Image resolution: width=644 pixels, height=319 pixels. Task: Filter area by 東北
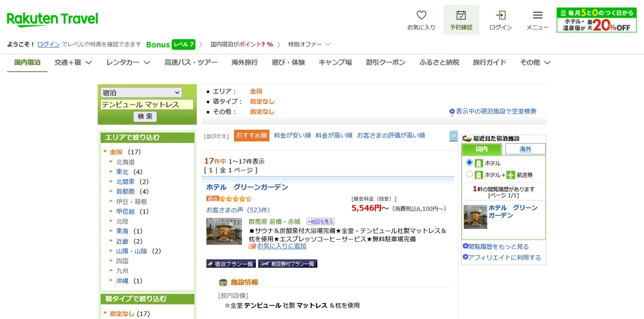pos(122,172)
